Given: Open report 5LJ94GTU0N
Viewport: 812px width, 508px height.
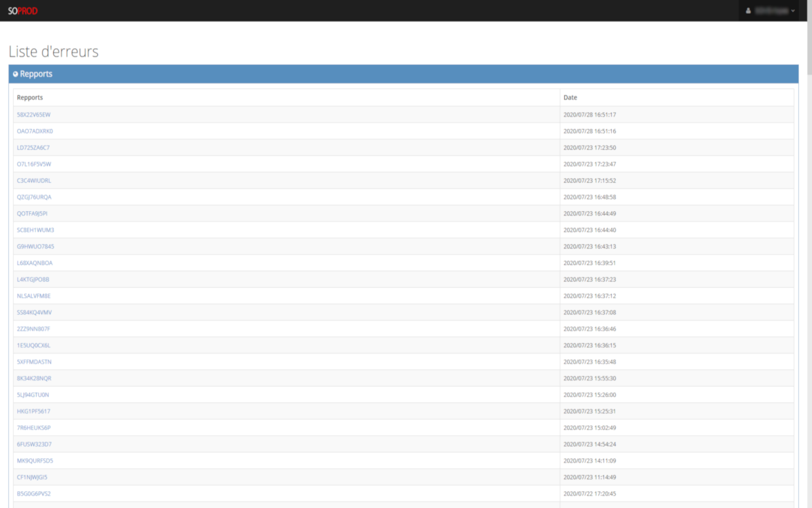Looking at the screenshot, I should tap(33, 395).
